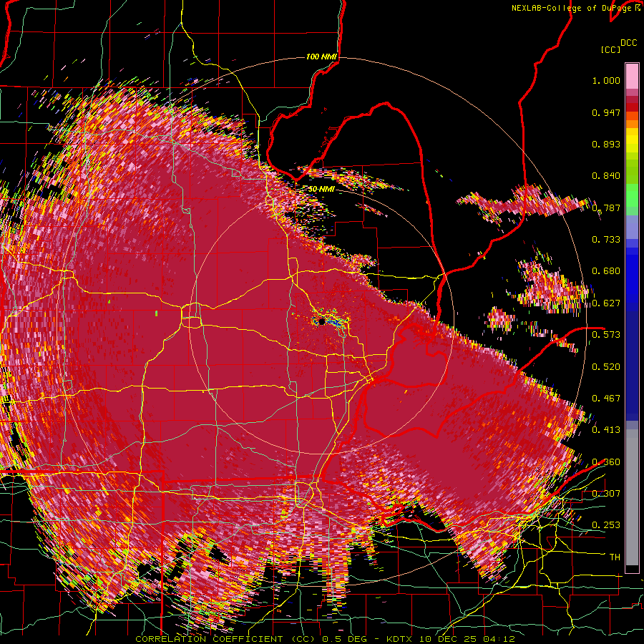Click the light pink swatch atop color bar
644x644 pixels.
[632, 76]
